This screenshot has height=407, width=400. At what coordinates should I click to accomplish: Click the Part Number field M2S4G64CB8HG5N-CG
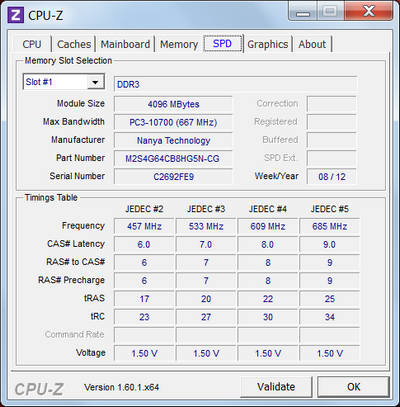tap(173, 159)
